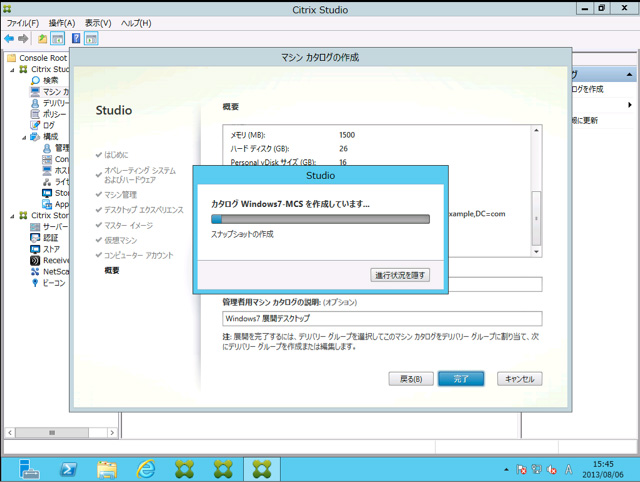Select the ホスト node icon under 構成

(x=47, y=170)
